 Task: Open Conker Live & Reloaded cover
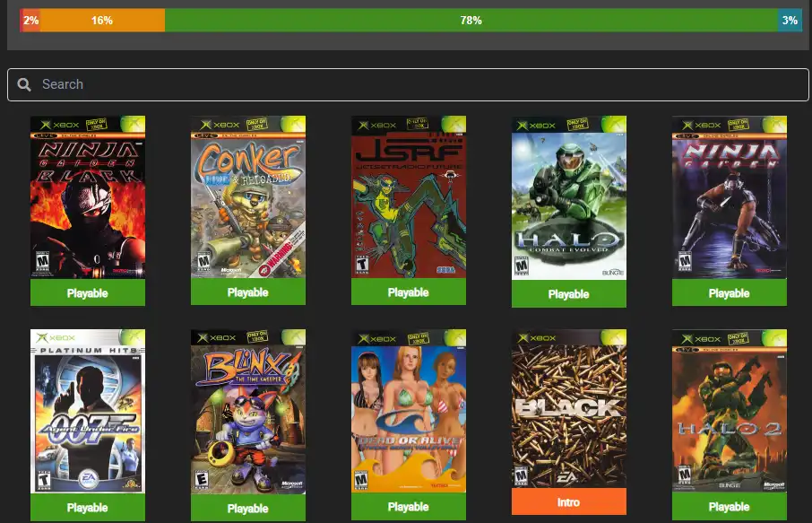coord(248,197)
